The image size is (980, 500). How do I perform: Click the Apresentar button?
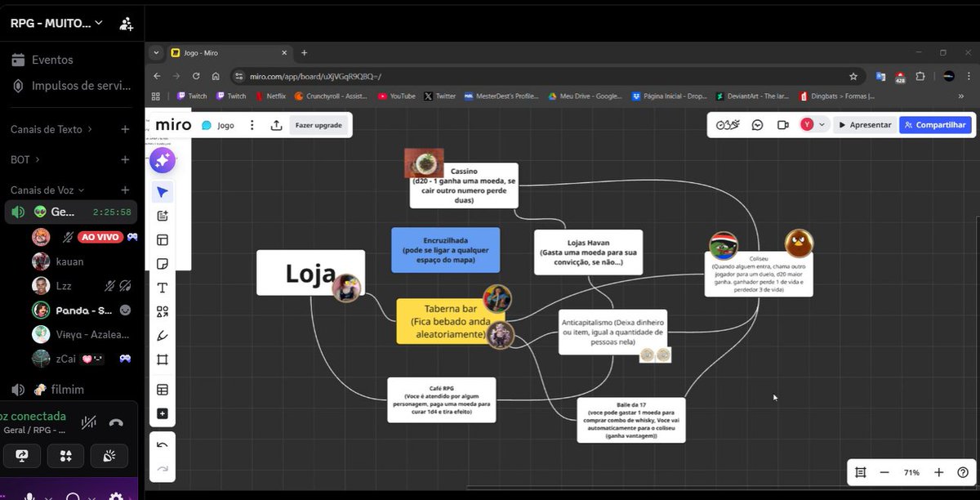pyautogui.click(x=864, y=125)
